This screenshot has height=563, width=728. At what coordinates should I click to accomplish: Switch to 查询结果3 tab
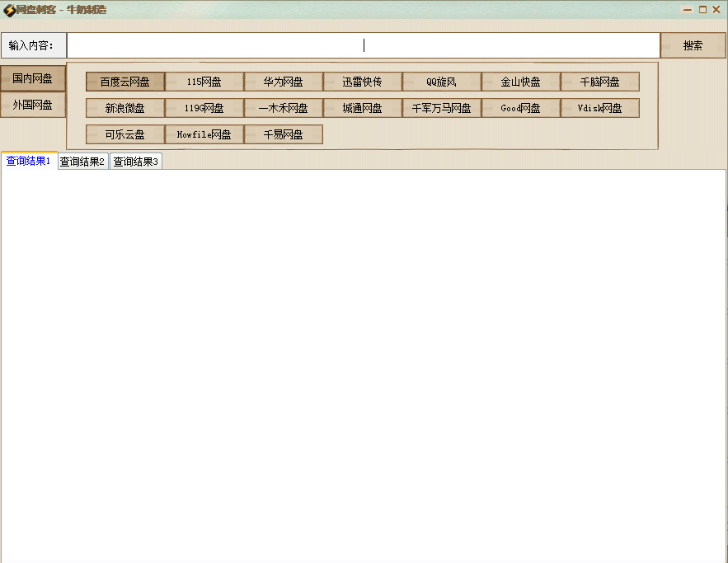(136, 162)
